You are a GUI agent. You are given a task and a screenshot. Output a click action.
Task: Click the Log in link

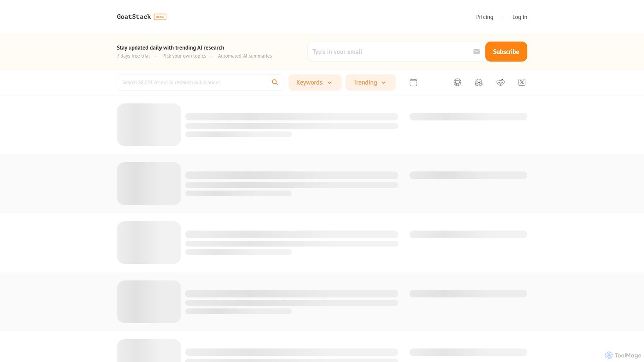point(520,17)
